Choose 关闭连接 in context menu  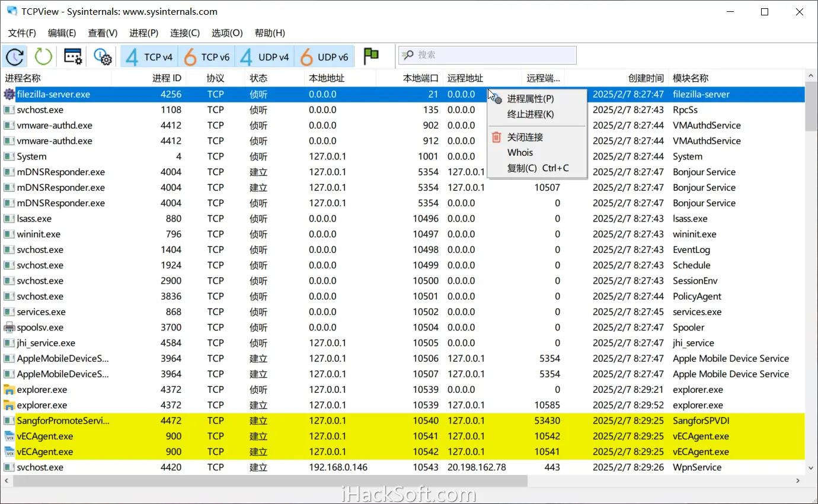536,137
